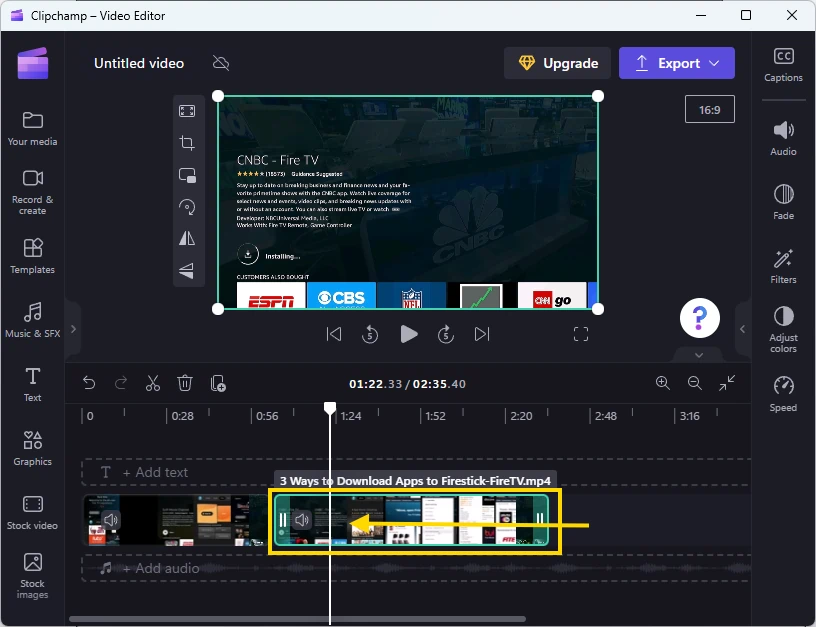Viewport: 816px width, 627px height.
Task: Open the Your media panel
Action: (x=32, y=129)
